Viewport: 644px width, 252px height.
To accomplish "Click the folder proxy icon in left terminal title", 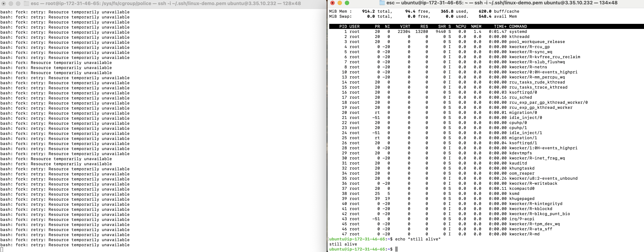I will pyautogui.click(x=26, y=3).
